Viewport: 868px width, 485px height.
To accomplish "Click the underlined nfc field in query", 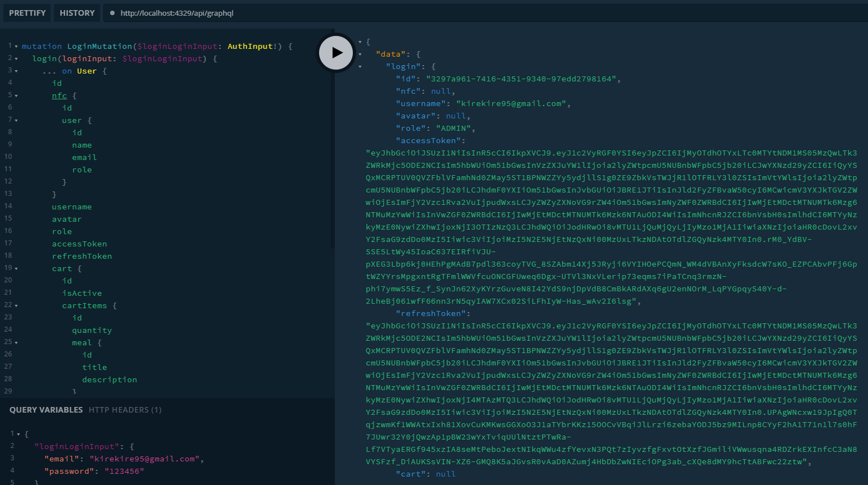I will pyautogui.click(x=60, y=96).
